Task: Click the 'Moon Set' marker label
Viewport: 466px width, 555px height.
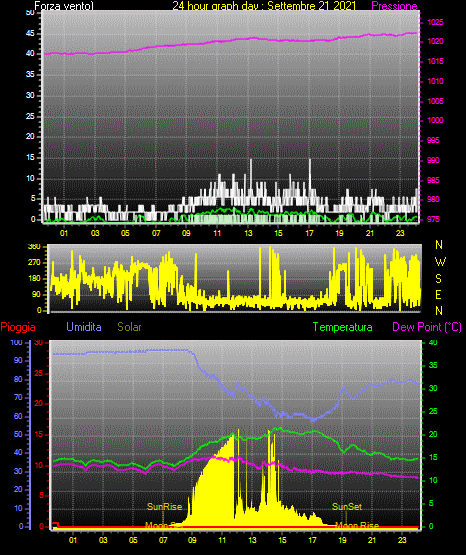Action: click(x=164, y=525)
